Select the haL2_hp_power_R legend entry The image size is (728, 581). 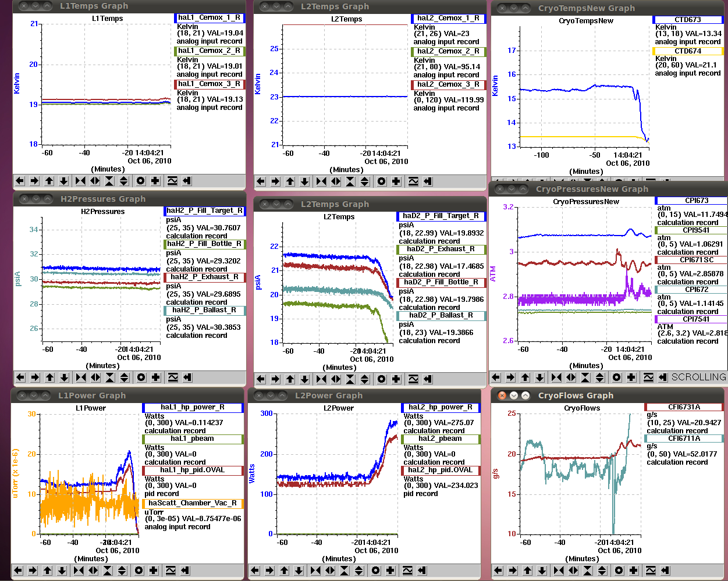pos(441,408)
